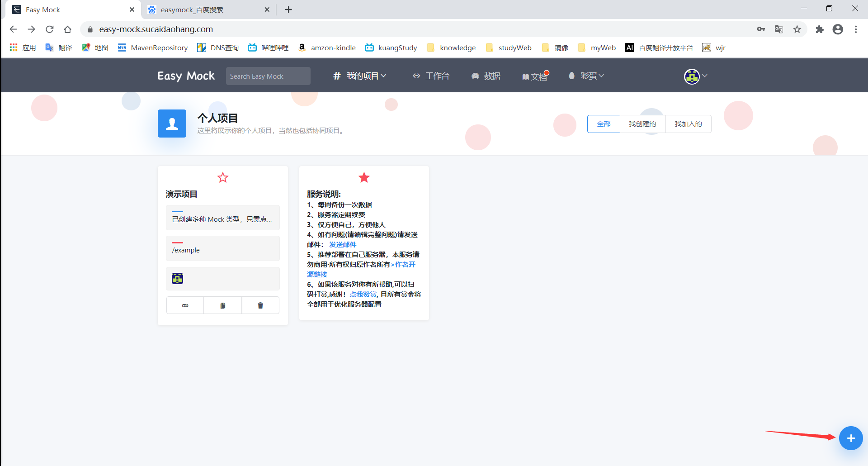Open 文档 with the red notification dot
868x466 pixels.
tap(535, 76)
